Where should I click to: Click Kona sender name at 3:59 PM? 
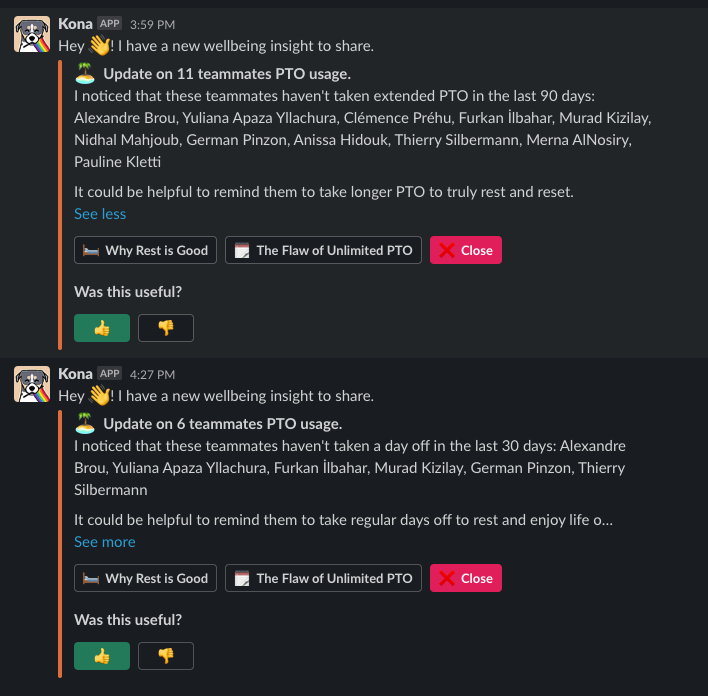[75, 23]
